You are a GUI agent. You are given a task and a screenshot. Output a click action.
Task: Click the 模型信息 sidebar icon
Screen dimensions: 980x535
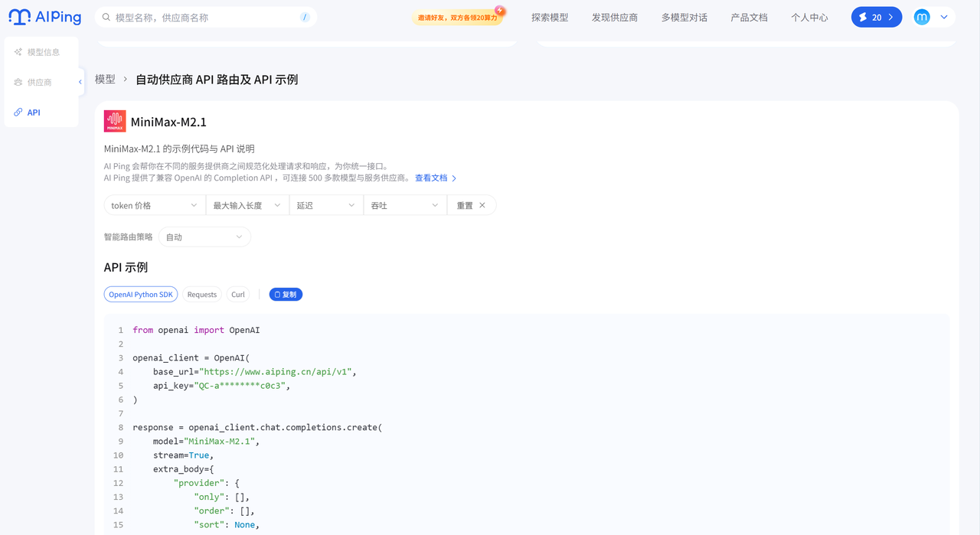18,52
